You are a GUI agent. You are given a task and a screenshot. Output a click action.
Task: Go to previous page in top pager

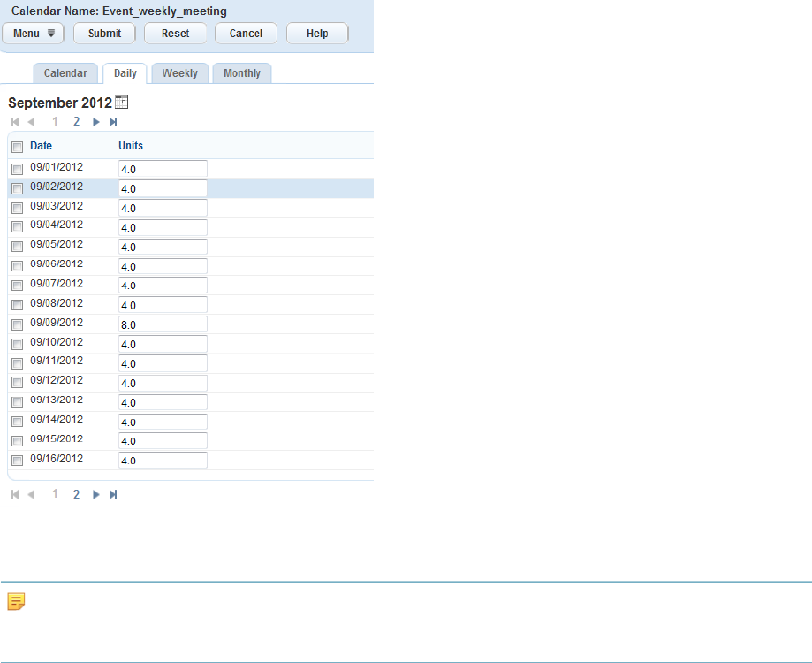pos(31,122)
